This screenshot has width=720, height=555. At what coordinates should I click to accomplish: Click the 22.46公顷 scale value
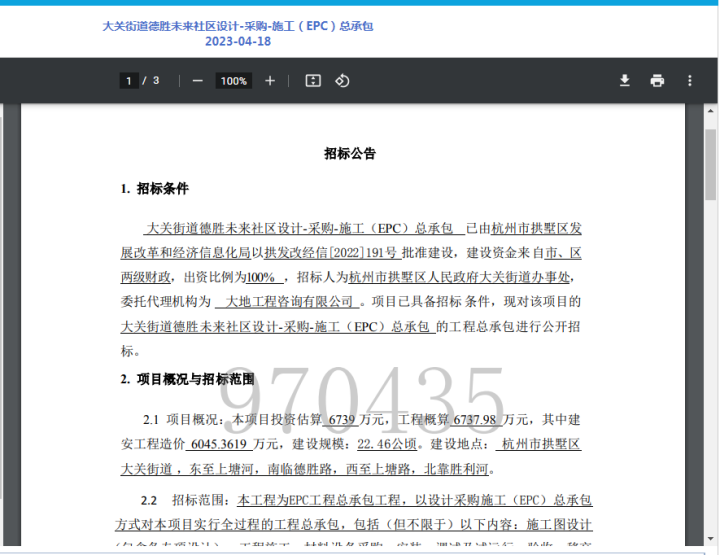pyautogui.click(x=387, y=444)
